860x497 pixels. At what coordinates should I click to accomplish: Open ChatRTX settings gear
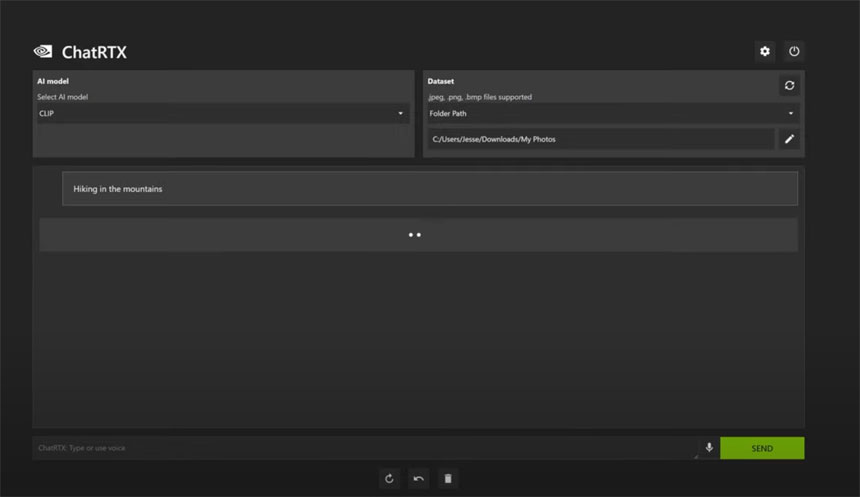point(765,52)
